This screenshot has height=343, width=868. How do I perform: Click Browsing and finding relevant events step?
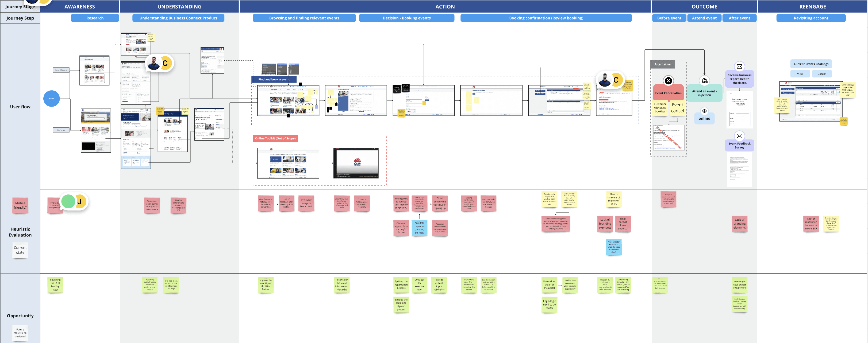(x=304, y=18)
